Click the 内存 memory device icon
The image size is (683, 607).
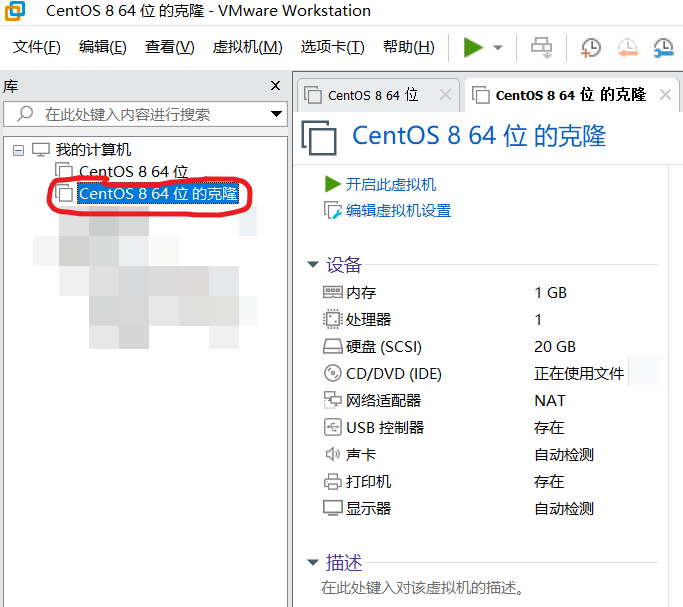pyautogui.click(x=333, y=292)
